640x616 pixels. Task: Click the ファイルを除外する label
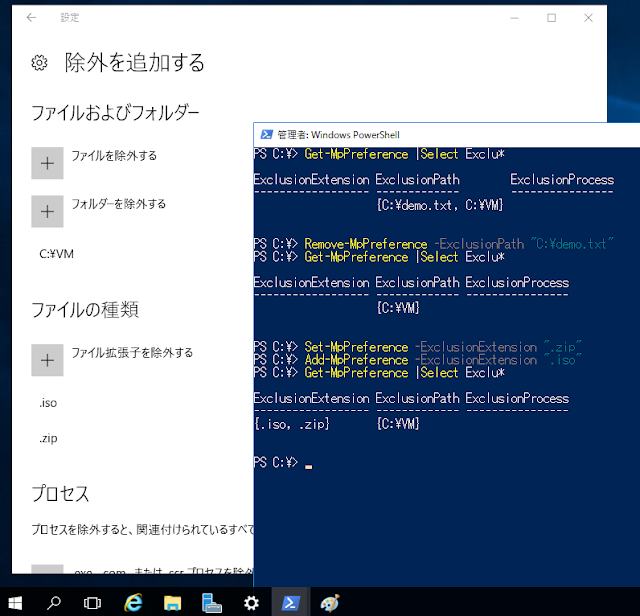[114, 156]
